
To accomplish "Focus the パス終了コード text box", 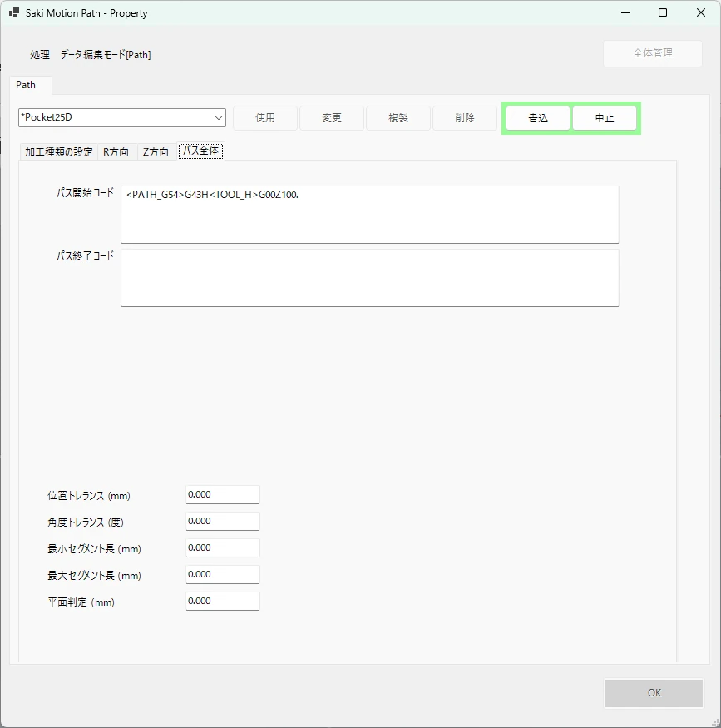I will point(370,278).
